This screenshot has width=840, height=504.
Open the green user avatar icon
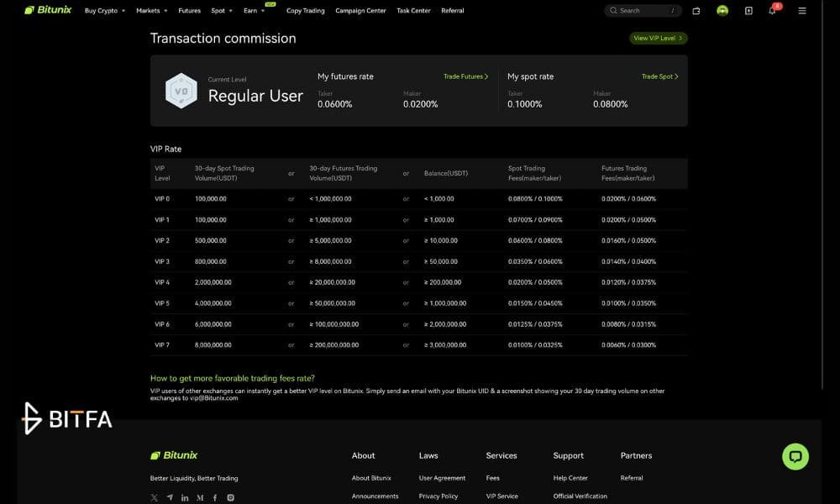[722, 11]
